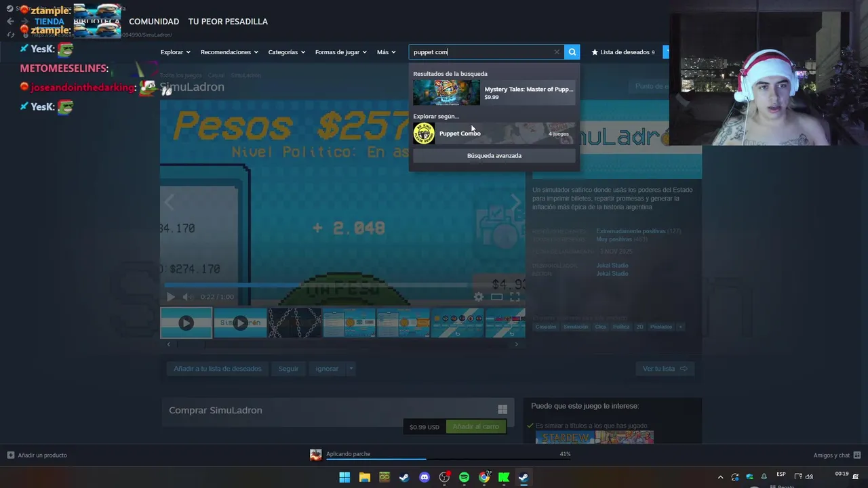Expand the Más dropdown

[386, 52]
